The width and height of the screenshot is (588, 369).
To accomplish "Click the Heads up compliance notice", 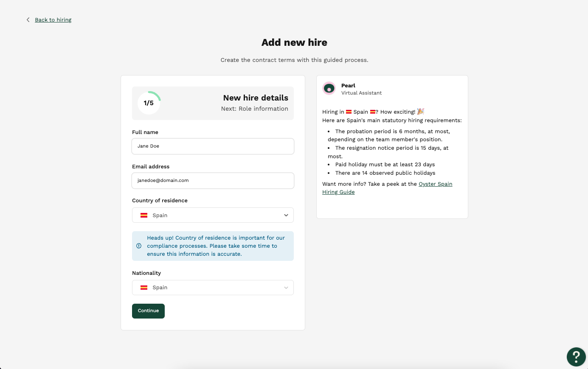I will click(213, 246).
